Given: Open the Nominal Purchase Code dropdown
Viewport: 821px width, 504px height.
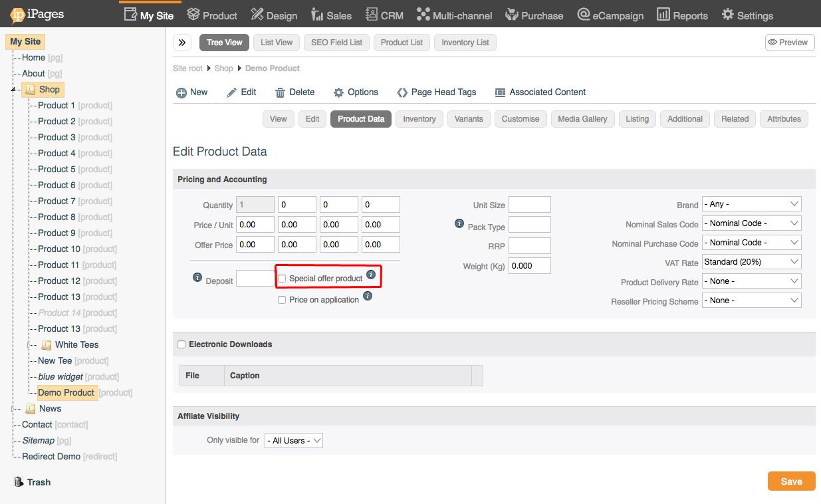Looking at the screenshot, I should (752, 243).
